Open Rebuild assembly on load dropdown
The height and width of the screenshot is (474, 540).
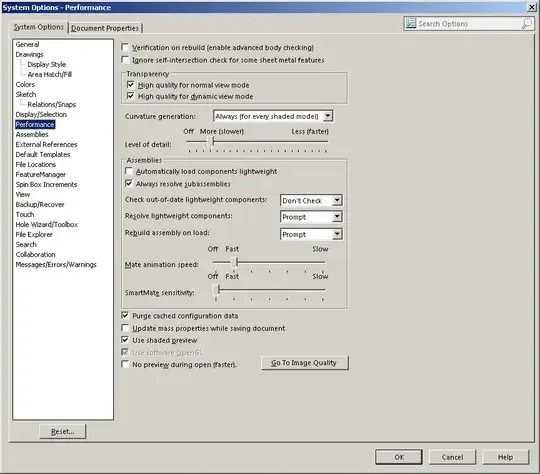pos(337,234)
